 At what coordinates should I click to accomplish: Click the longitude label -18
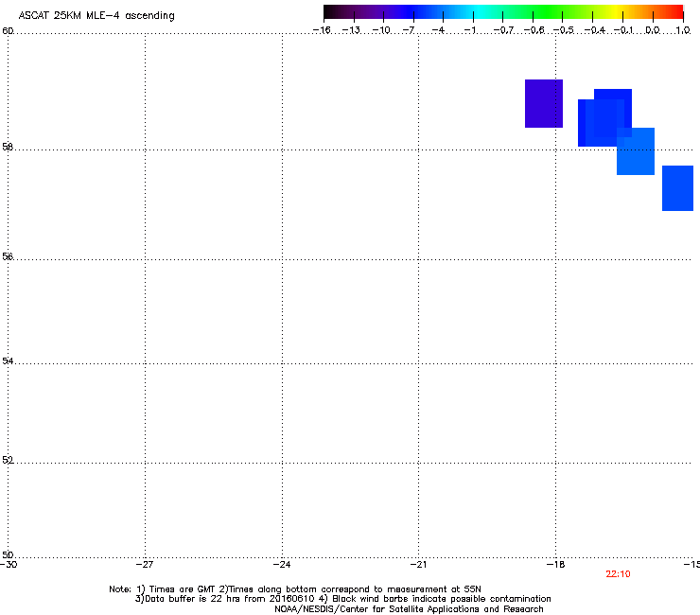pos(556,565)
